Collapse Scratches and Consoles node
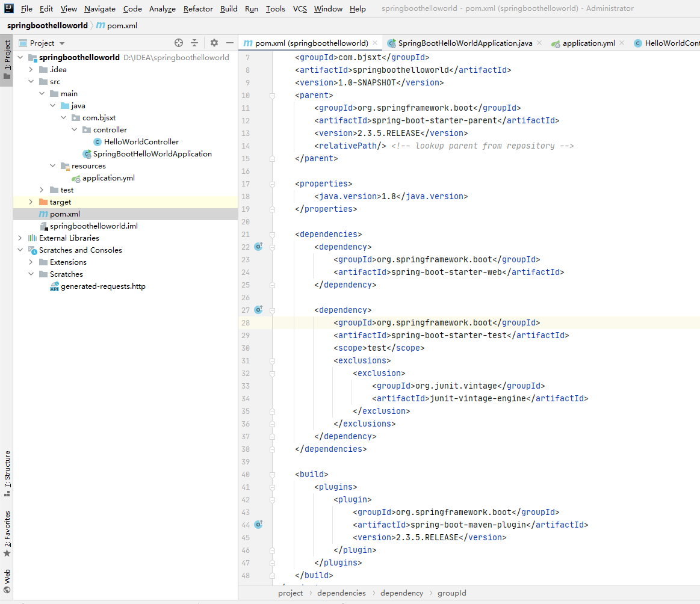The image size is (700, 604). click(20, 250)
